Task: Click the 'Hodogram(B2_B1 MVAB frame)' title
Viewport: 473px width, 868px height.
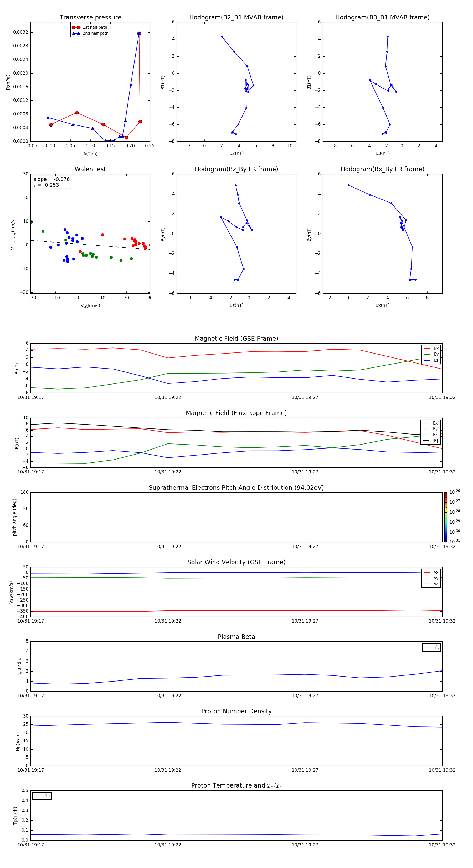Action: [x=236, y=18]
